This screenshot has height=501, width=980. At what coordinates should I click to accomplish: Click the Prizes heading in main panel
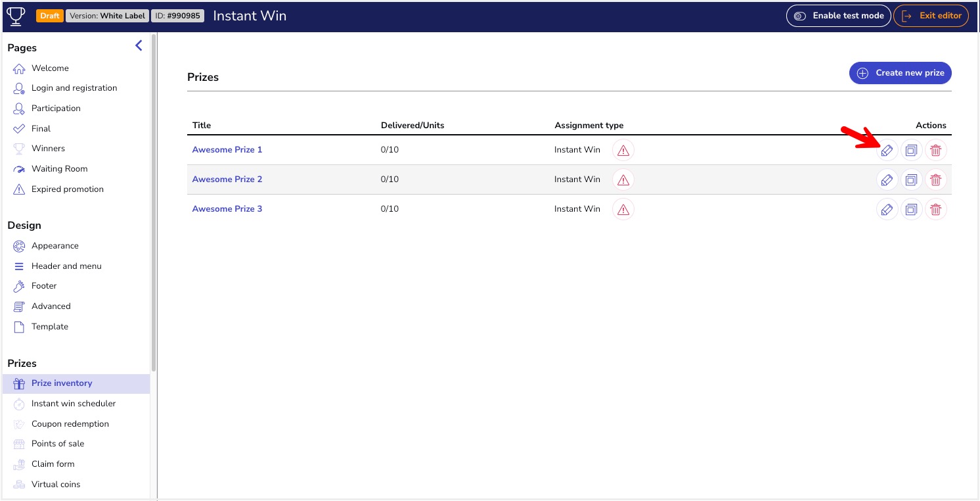click(x=203, y=78)
